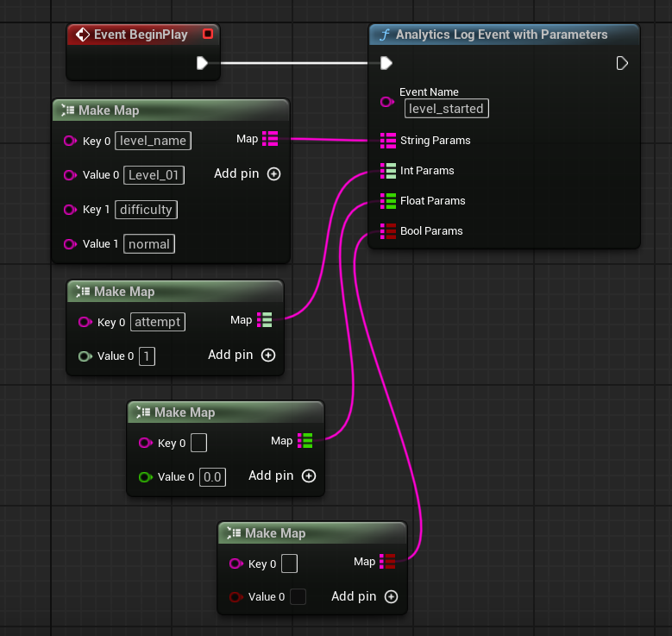Click the difficulty Key 1 field
672x636 pixels.
tap(146, 210)
